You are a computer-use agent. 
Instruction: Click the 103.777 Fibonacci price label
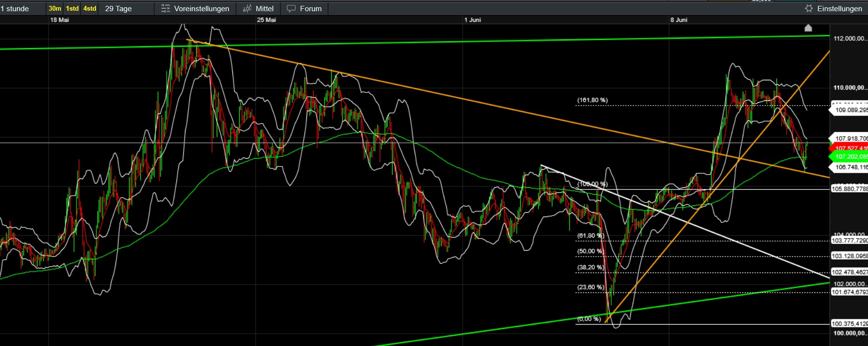[x=849, y=240]
